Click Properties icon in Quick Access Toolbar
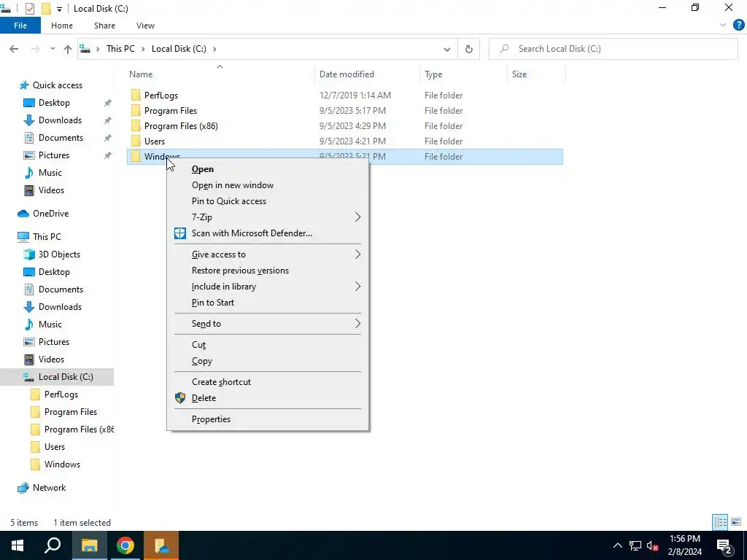Screen dimensions: 747x560 pos(30,9)
